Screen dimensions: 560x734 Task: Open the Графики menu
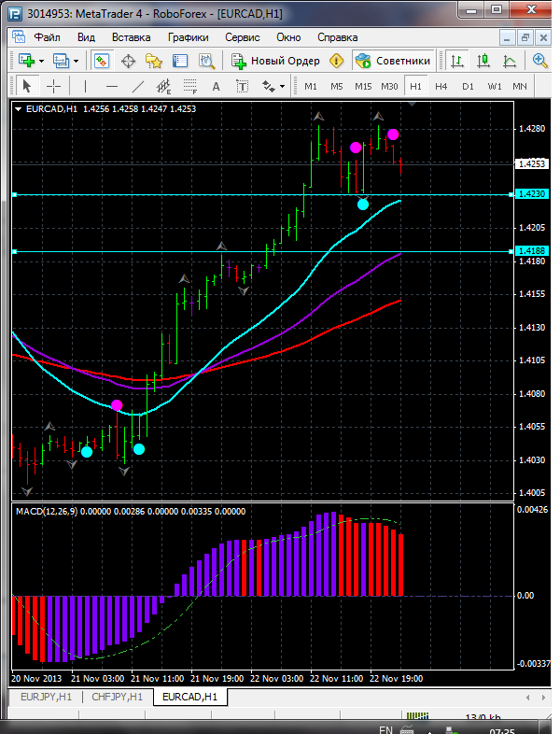pyautogui.click(x=189, y=37)
